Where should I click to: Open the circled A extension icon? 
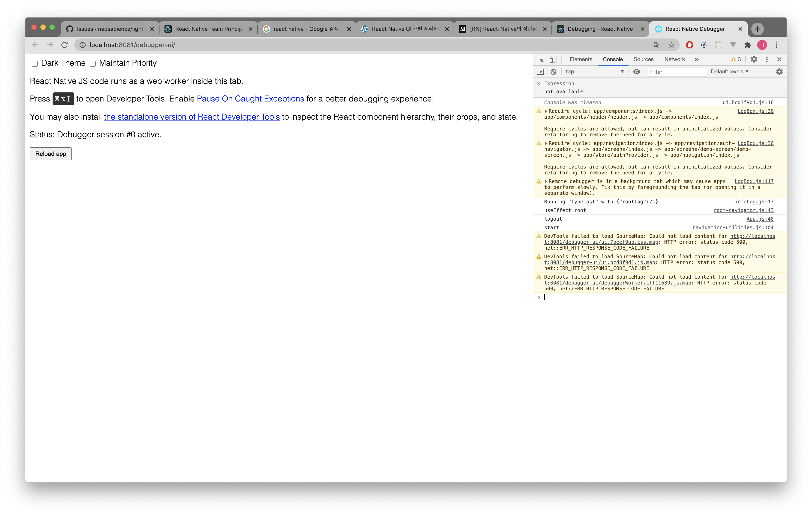point(704,45)
